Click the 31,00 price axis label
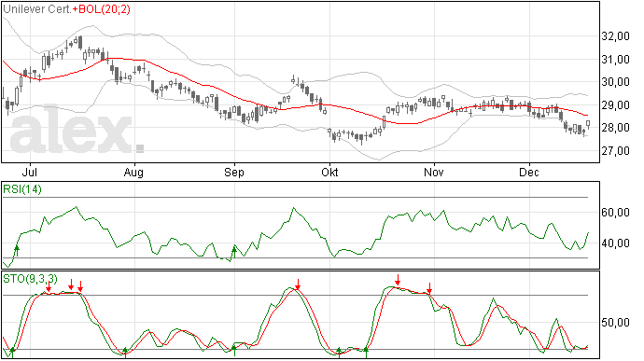Viewport: 644px width, 361px height. (x=615, y=60)
